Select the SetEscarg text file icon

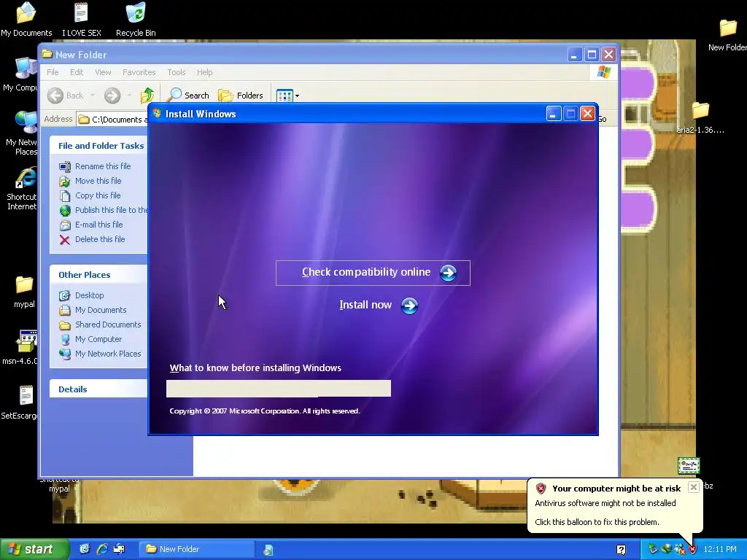click(20, 402)
